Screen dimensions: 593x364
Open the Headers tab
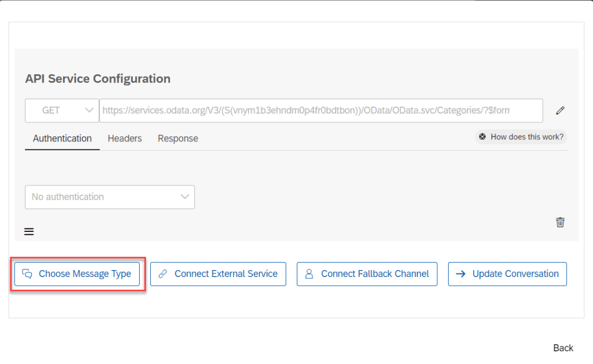point(125,139)
